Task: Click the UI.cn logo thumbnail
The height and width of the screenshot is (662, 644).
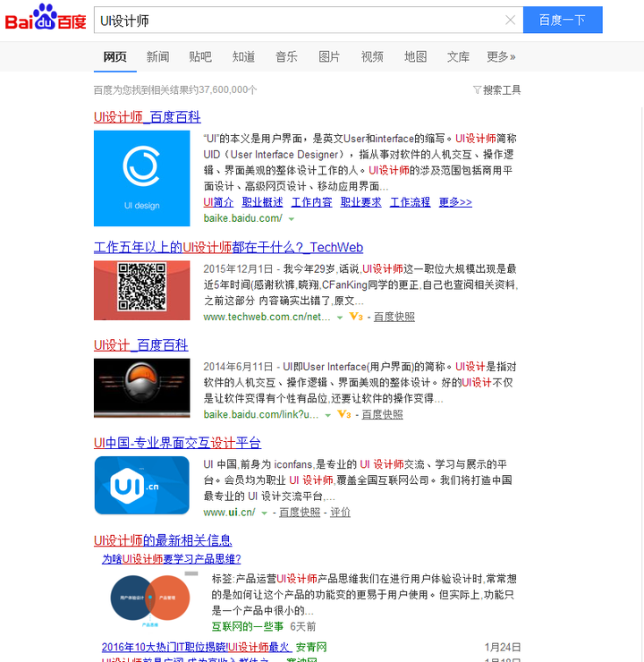Action: (x=142, y=486)
